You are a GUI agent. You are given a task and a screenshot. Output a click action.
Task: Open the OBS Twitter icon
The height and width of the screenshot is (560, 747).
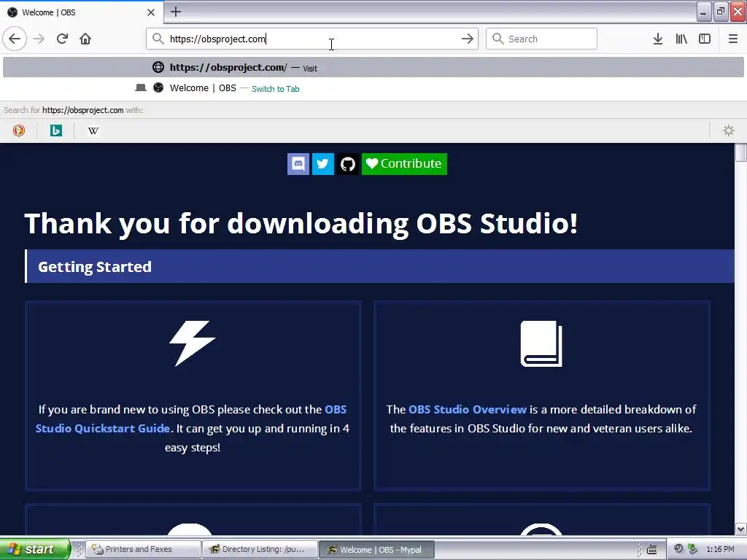click(x=323, y=164)
